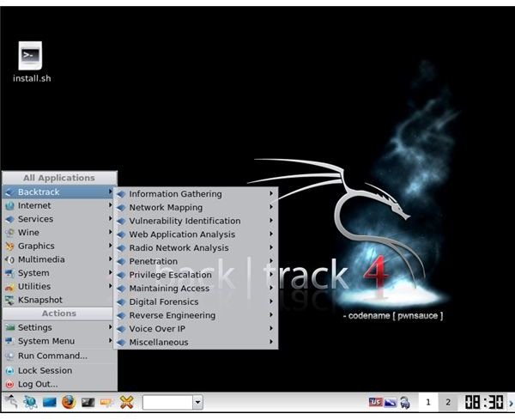Click the orange network taskbar icon
Viewport: 515px width, 420px height.
tap(106, 402)
